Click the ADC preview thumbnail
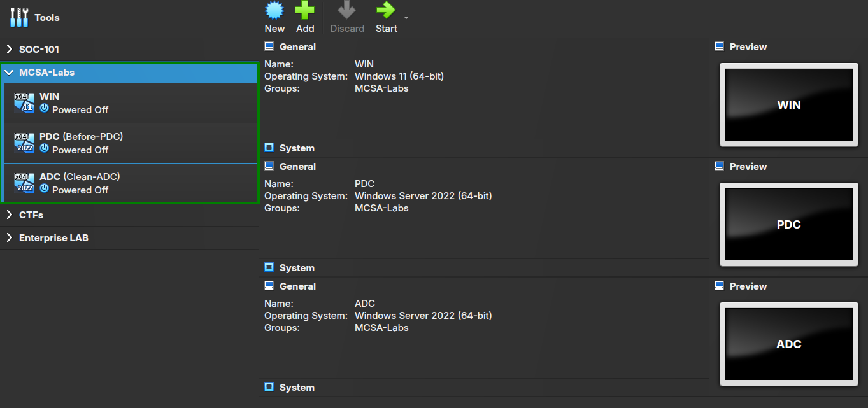Screen dimensions: 868x408 [789, 344]
